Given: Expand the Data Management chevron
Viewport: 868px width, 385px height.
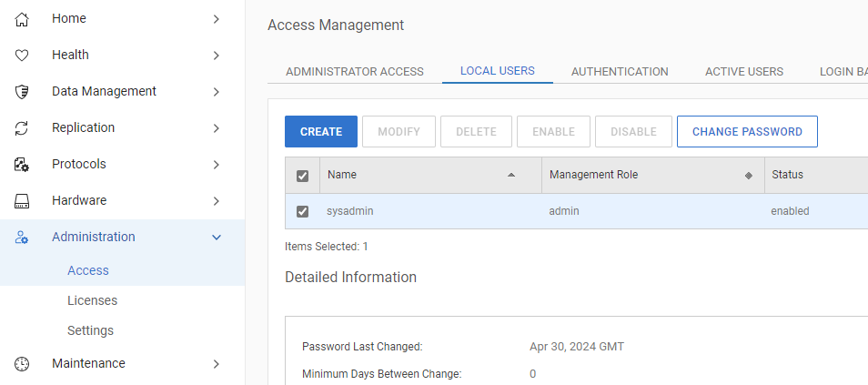Looking at the screenshot, I should pyautogui.click(x=216, y=91).
